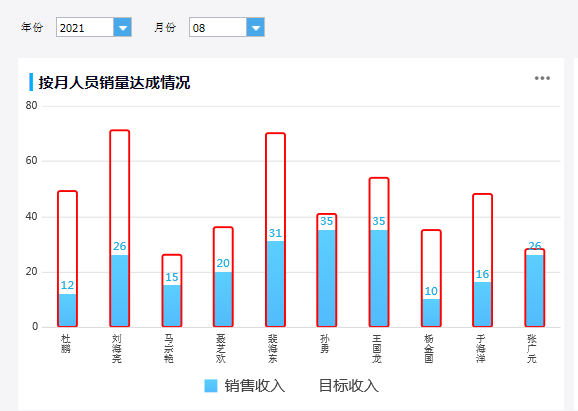Click the chart title 按月人员销量达成情况
578x411 pixels.
point(114,82)
